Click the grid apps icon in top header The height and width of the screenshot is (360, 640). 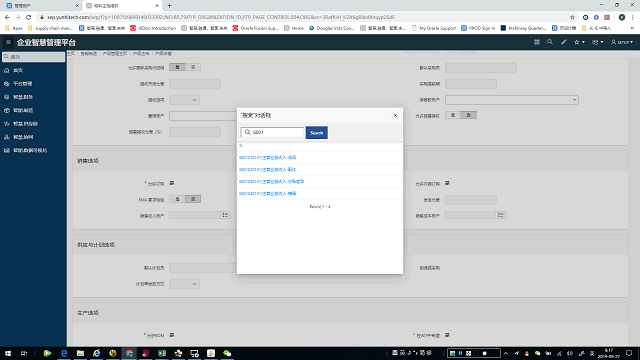[x=537, y=42]
